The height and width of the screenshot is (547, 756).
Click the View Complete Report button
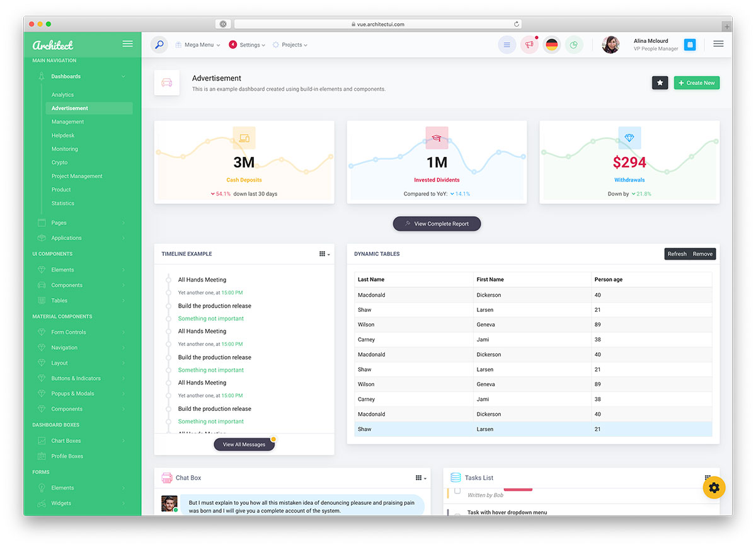(437, 224)
